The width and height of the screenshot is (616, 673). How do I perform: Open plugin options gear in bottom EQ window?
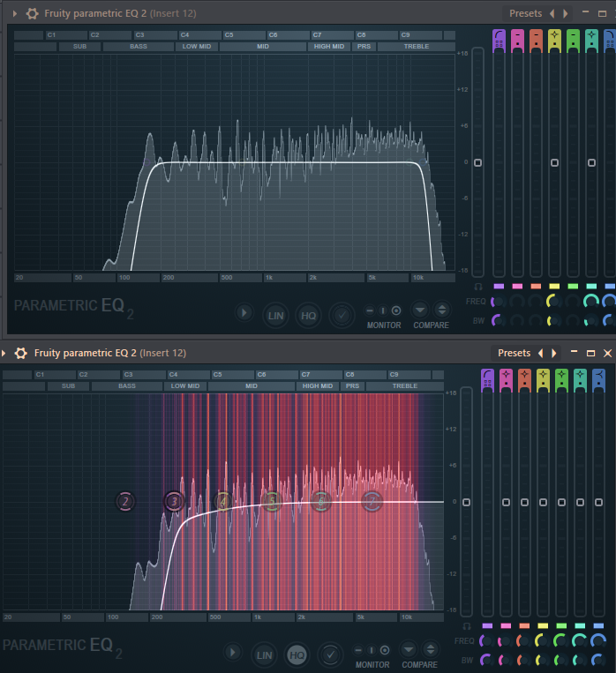pos(21,353)
